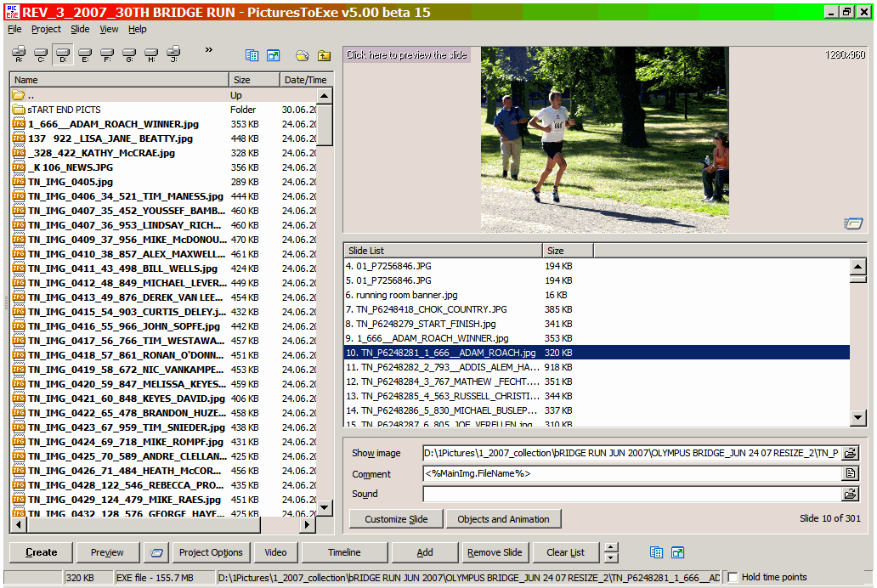
Task: Switch to drive C: in the drive bar
Action: (41, 55)
